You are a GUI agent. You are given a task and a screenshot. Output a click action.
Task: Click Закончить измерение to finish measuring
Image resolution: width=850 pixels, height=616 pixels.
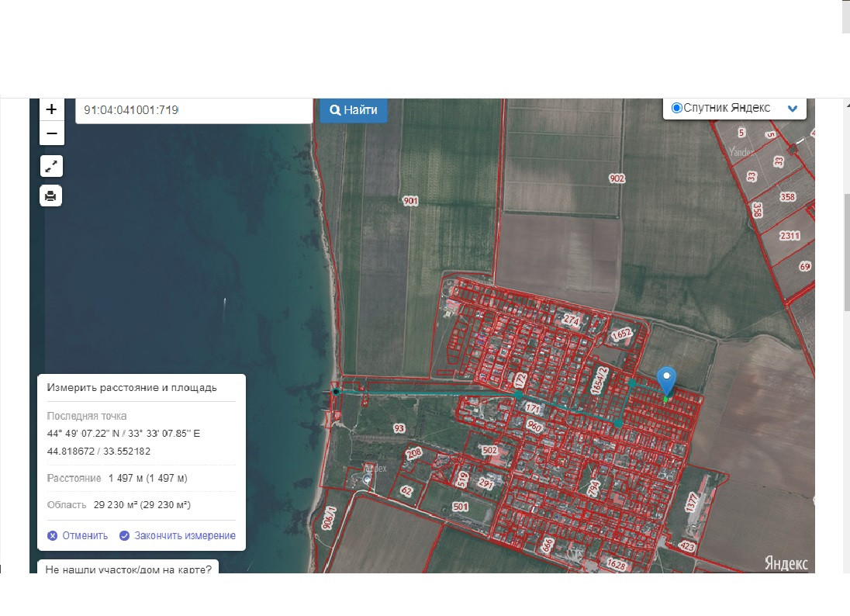point(178,535)
